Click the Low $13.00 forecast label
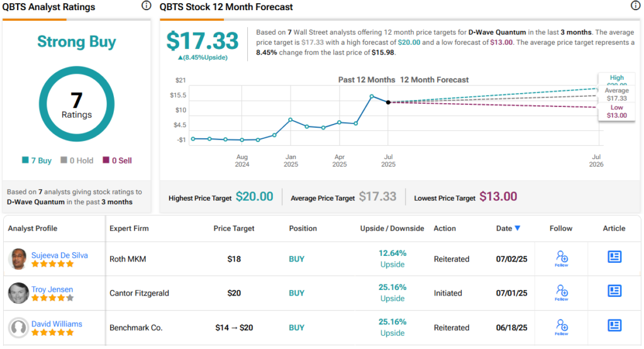Image resolution: width=644 pixels, height=349 pixels. [616, 111]
